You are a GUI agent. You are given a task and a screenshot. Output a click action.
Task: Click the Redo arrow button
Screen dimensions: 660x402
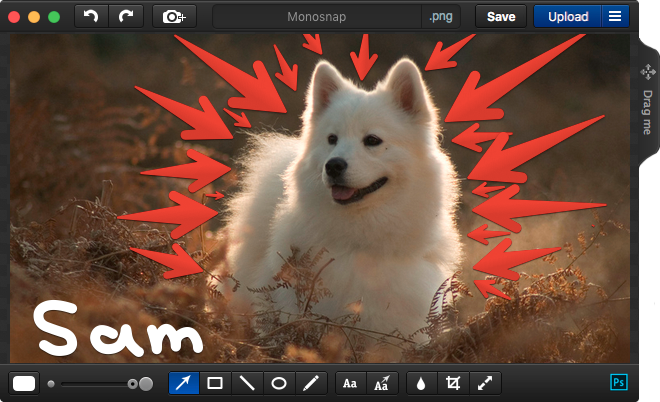click(125, 16)
